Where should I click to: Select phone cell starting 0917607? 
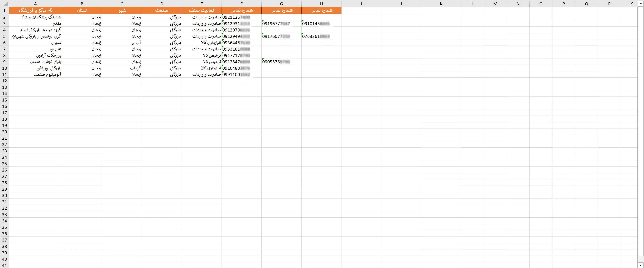click(282, 36)
